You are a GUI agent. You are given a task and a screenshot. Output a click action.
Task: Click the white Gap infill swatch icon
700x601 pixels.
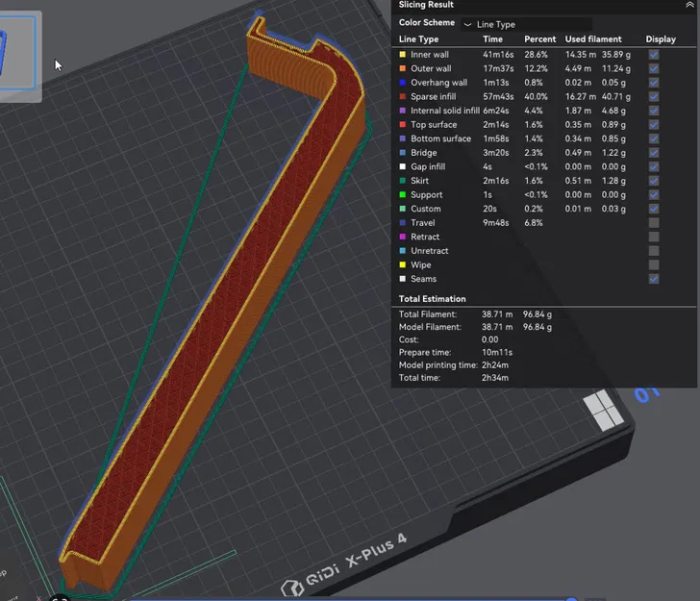point(402,166)
